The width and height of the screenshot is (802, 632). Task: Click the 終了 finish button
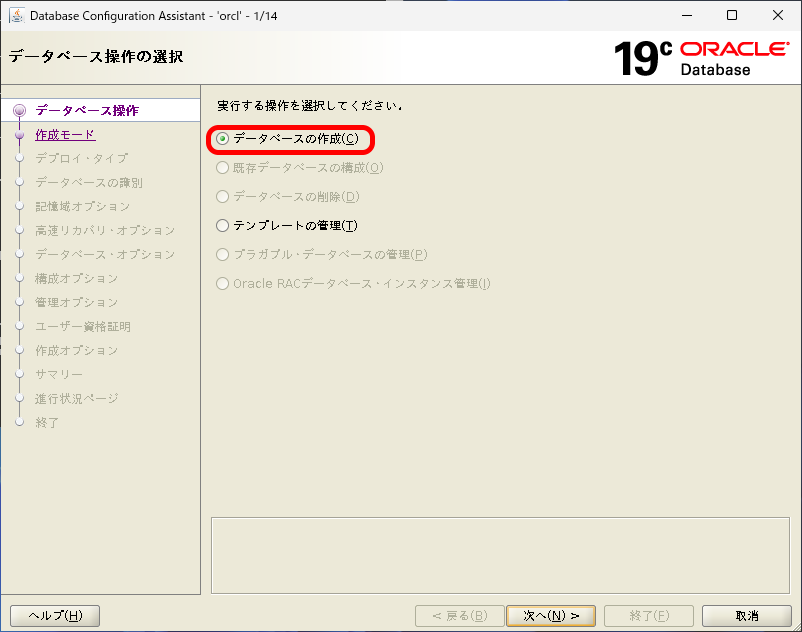click(648, 615)
